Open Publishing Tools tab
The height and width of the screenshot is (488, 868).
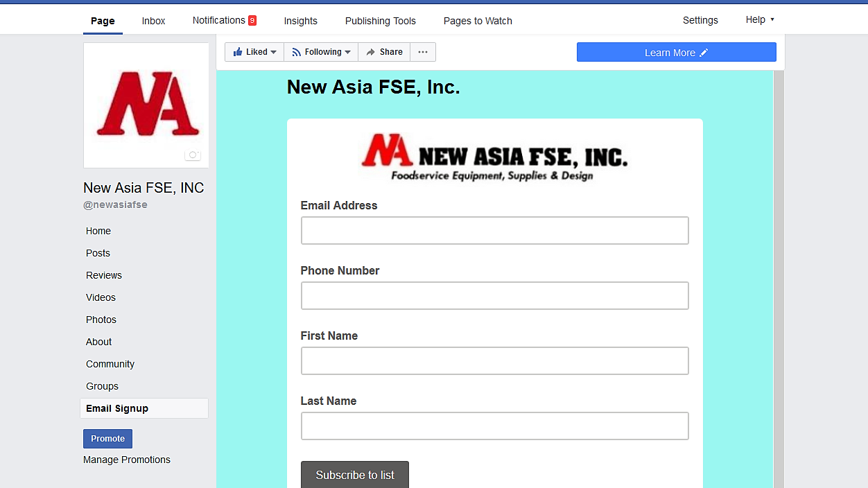(x=381, y=21)
